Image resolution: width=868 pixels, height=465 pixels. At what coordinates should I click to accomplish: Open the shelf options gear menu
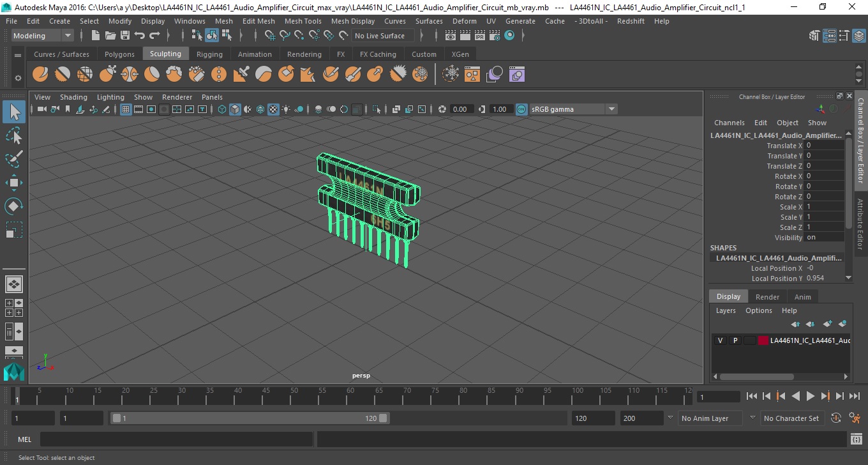click(x=18, y=77)
